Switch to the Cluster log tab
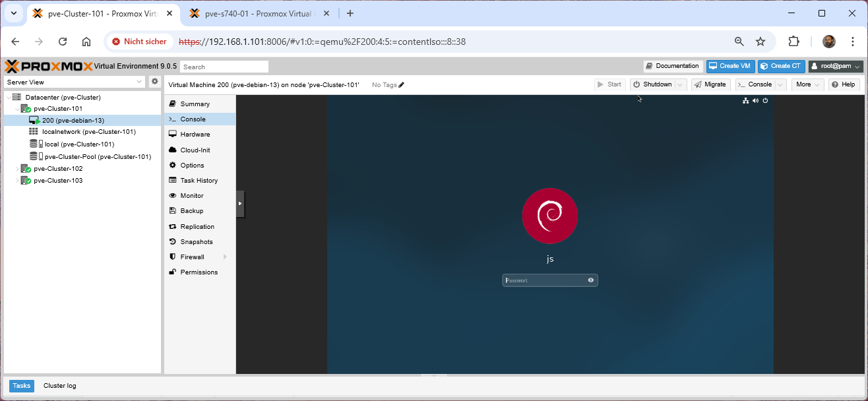868x401 pixels. tap(59, 386)
